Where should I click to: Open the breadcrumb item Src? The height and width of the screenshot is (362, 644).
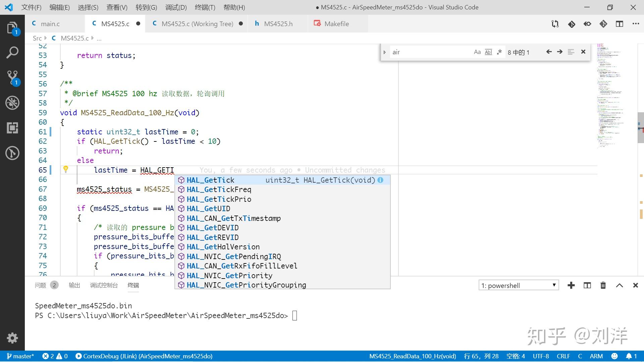[x=37, y=38]
